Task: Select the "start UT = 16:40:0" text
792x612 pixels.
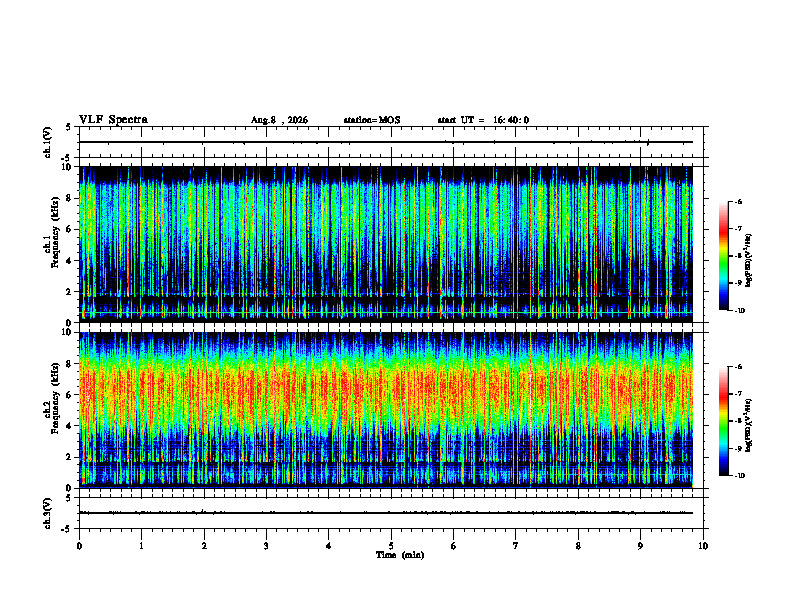Action: coord(483,120)
